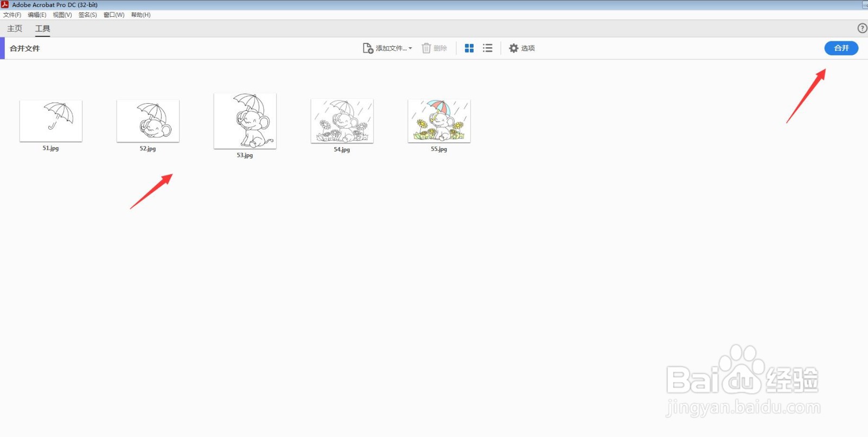Open 选项 gear settings
The width and height of the screenshot is (868, 437).
click(514, 48)
